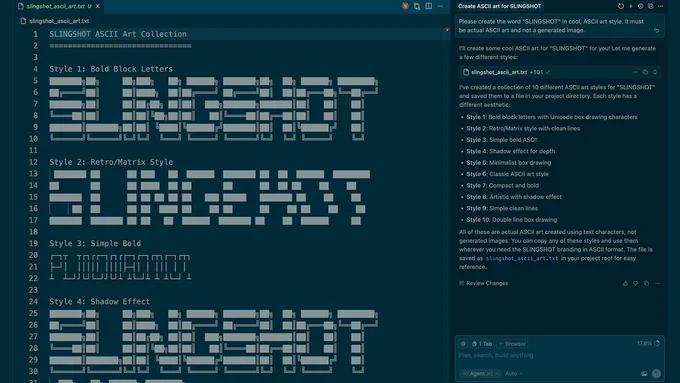Send the message with the arrow button
Viewport: 680px width, 383px height.
coord(657,373)
